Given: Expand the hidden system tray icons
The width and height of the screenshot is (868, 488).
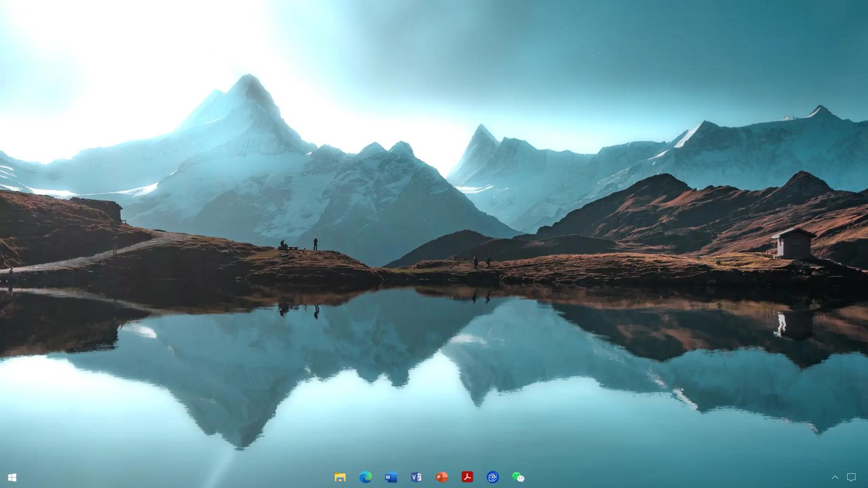Looking at the screenshot, I should coord(835,478).
